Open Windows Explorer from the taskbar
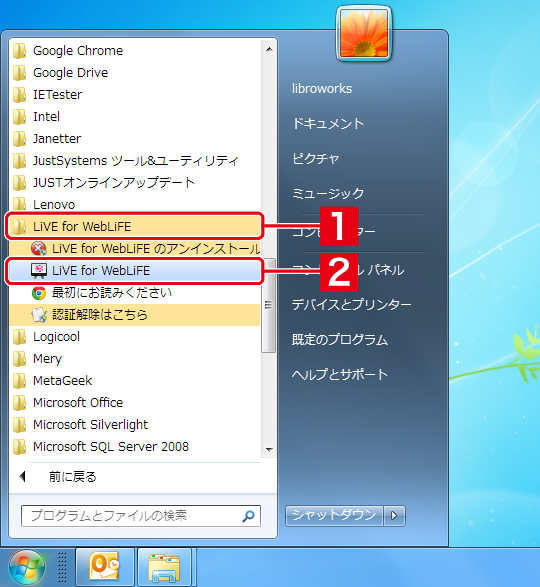The height and width of the screenshot is (587, 540). click(x=164, y=567)
